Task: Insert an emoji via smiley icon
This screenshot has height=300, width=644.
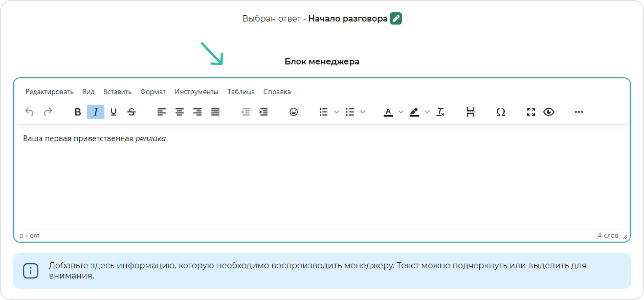Action: 293,112
